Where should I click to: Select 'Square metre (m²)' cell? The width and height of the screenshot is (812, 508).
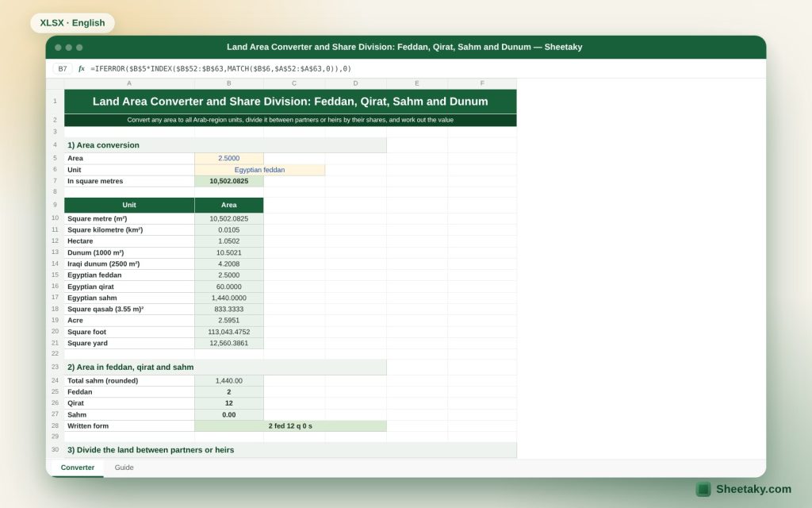[x=129, y=219]
